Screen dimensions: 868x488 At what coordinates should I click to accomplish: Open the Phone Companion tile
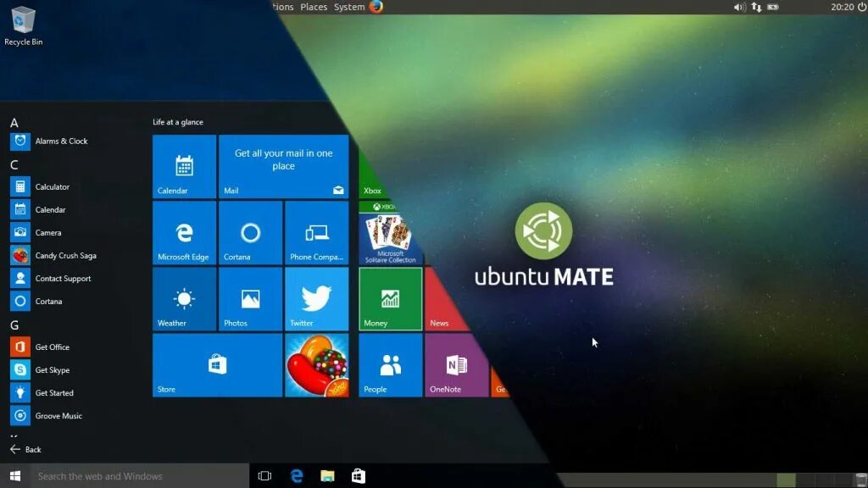pos(317,233)
